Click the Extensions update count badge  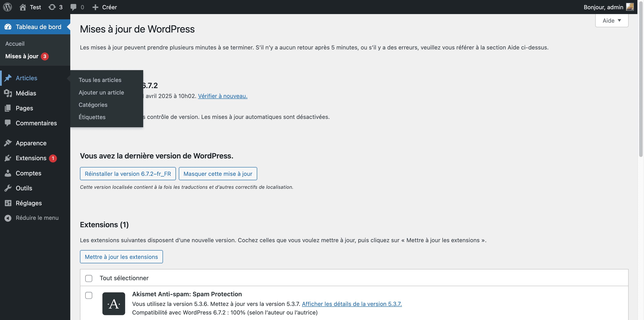[x=53, y=158]
